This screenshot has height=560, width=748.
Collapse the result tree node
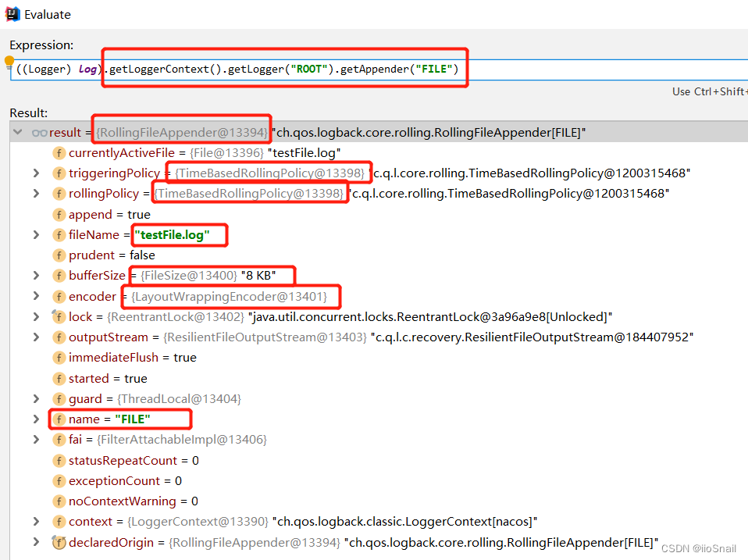17,132
